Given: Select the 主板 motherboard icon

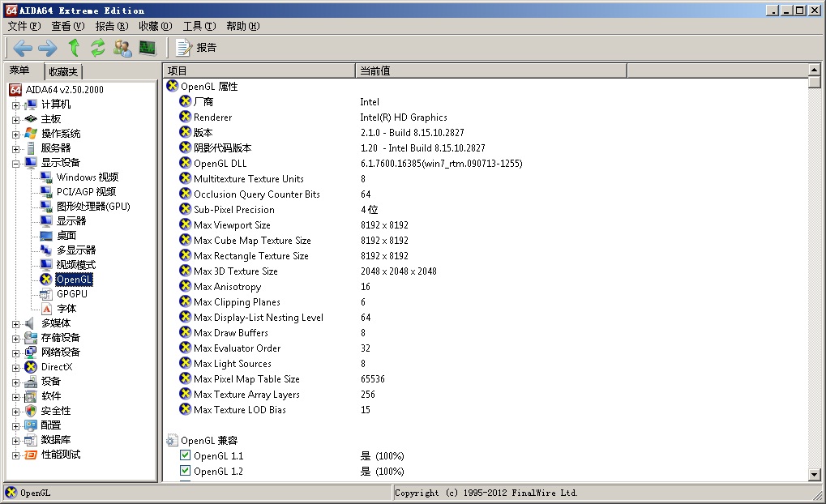Looking at the screenshot, I should click(x=31, y=119).
